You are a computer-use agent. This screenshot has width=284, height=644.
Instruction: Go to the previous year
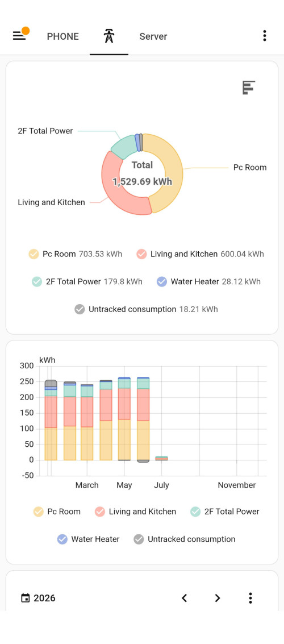[x=184, y=598]
